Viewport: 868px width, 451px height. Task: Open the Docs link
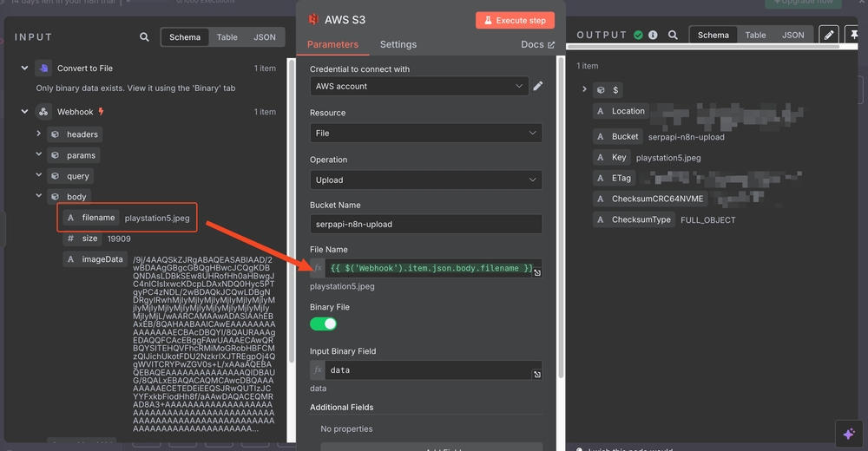pos(537,44)
